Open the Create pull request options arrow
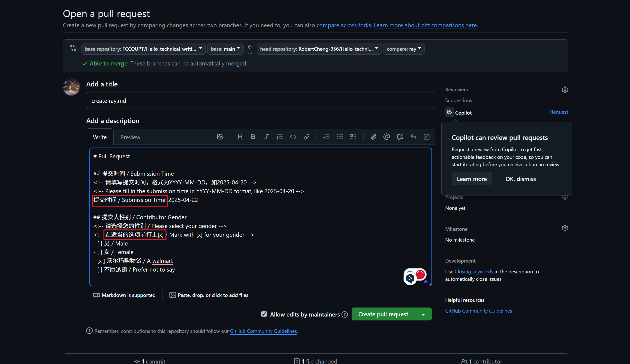 point(423,314)
